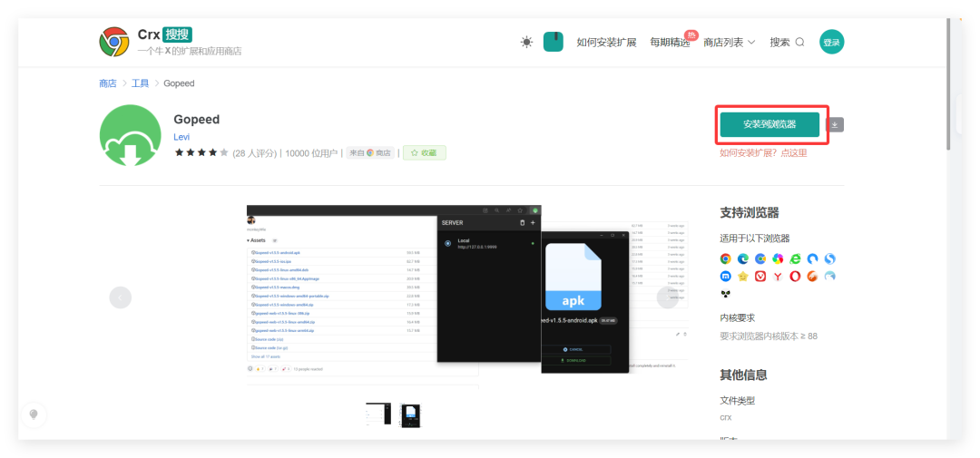Click the lemur face browser icon
This screenshot has height=458, width=980.
pyautogui.click(x=726, y=294)
